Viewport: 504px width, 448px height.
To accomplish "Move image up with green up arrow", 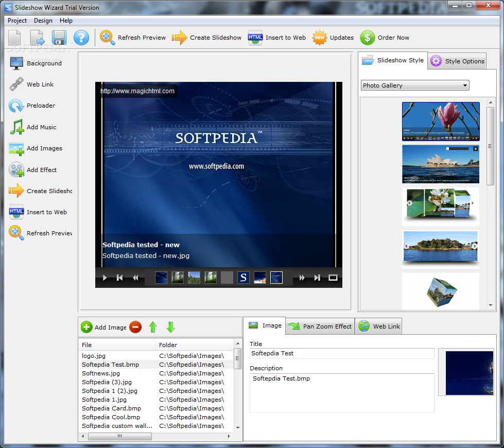I will click(153, 327).
